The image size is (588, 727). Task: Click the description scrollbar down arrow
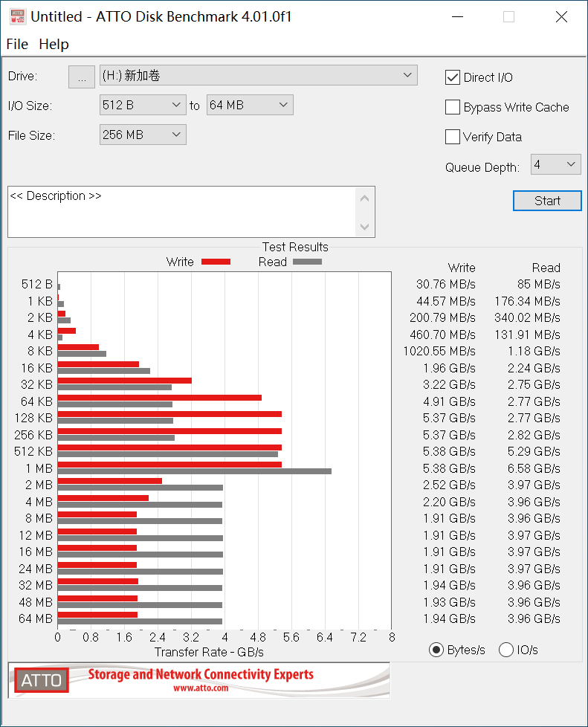tap(364, 227)
